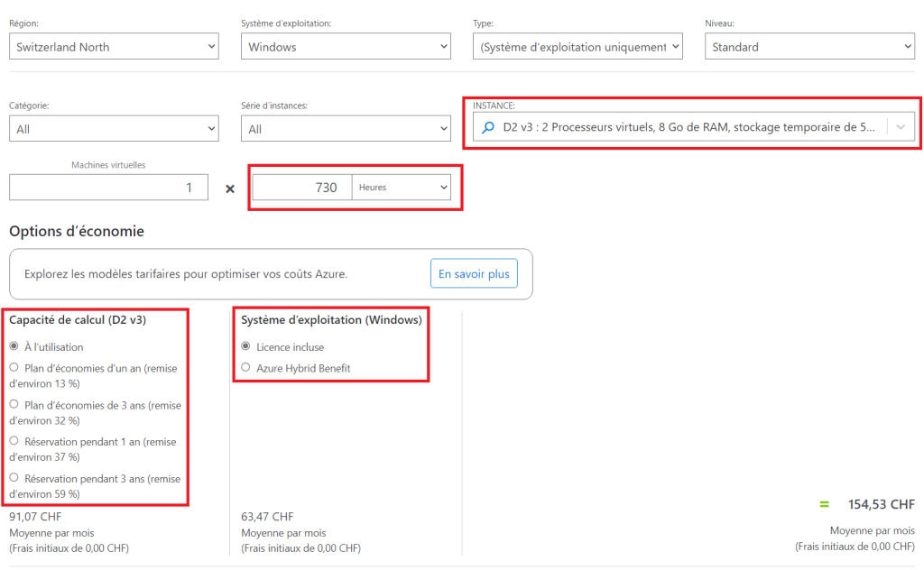Select Réservation pendant 1 an option
The width and height of the screenshot is (924, 570).
[14, 441]
